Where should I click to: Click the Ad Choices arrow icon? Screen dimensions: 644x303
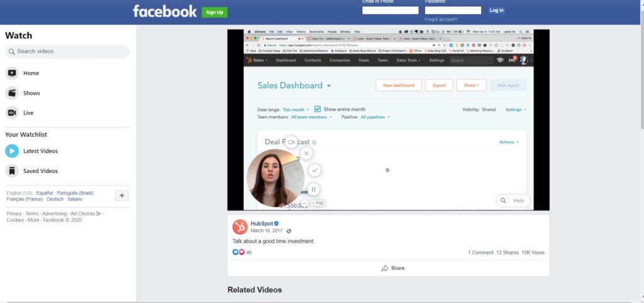pos(99,214)
